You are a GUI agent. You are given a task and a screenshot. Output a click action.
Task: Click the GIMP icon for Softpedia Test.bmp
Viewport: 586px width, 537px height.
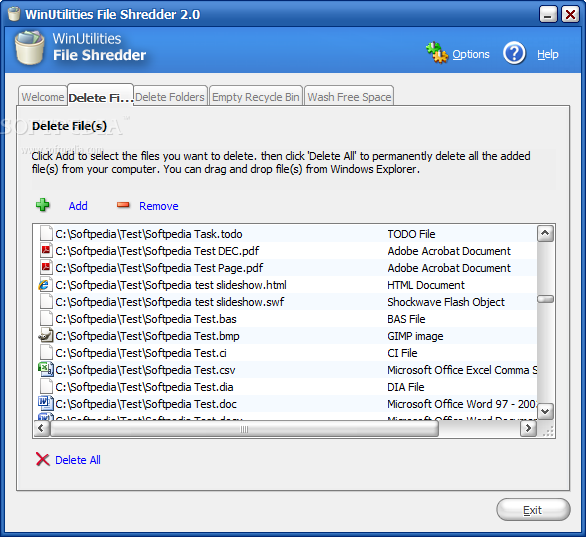46,336
